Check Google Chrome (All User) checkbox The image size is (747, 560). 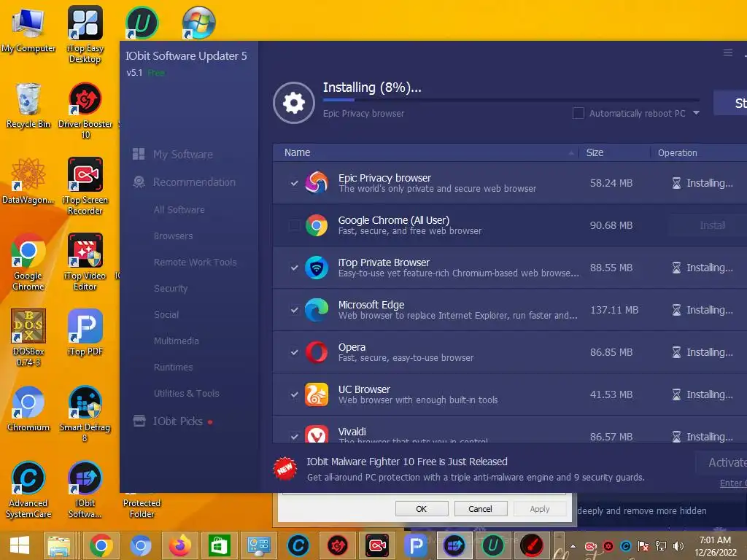pos(295,225)
